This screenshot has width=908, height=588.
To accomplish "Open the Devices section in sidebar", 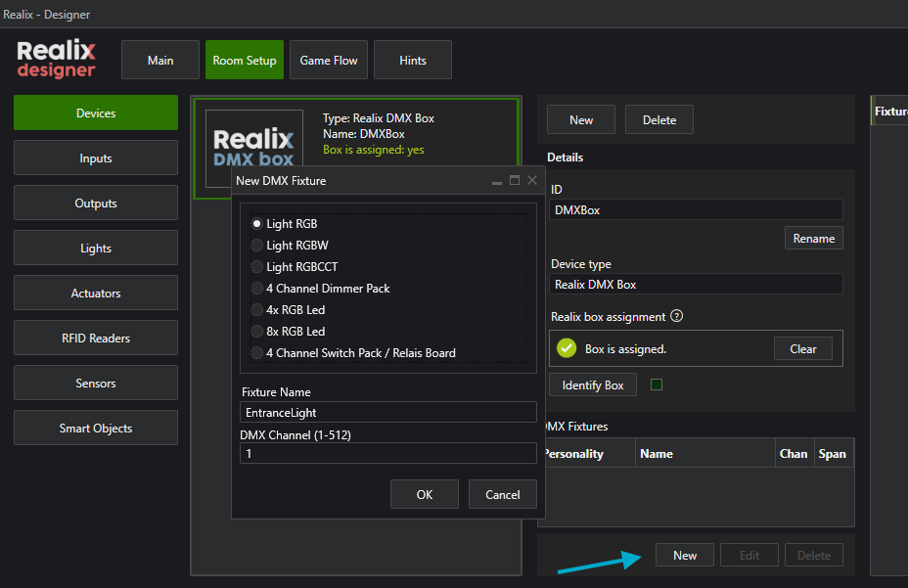I will [x=96, y=113].
